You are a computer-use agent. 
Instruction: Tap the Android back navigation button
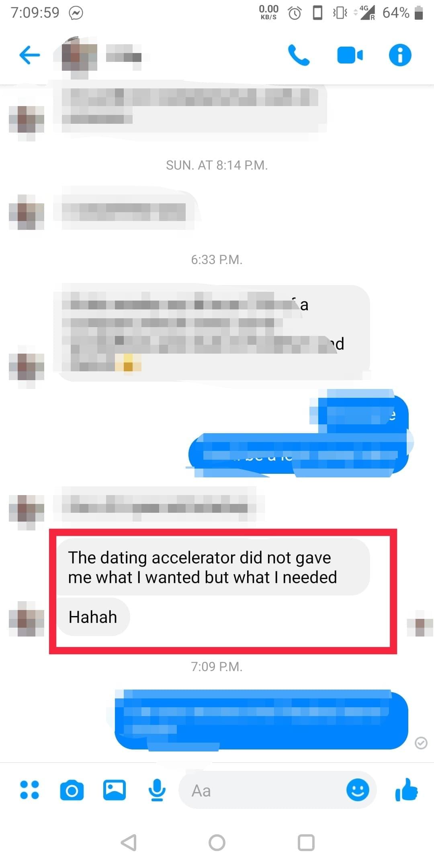129,843
